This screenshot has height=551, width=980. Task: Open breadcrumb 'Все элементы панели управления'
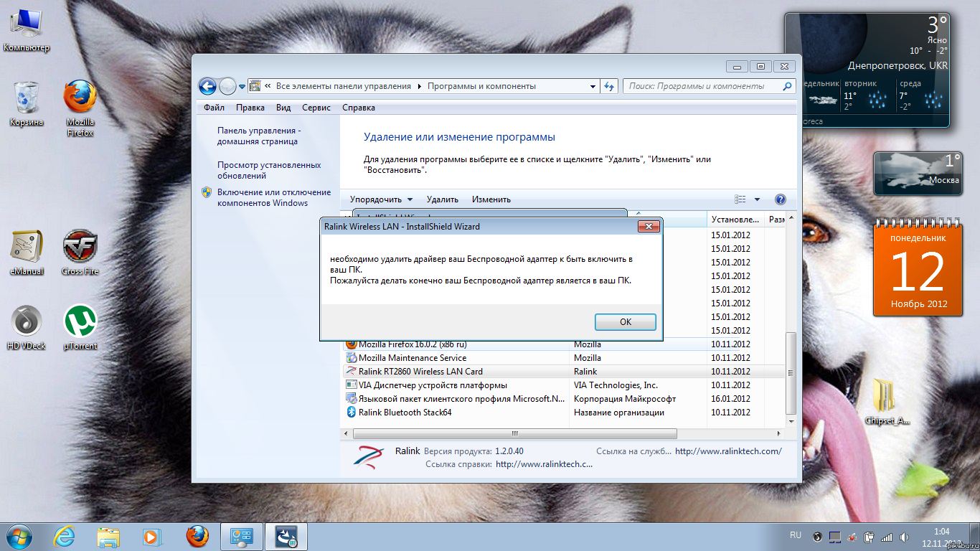tap(344, 86)
